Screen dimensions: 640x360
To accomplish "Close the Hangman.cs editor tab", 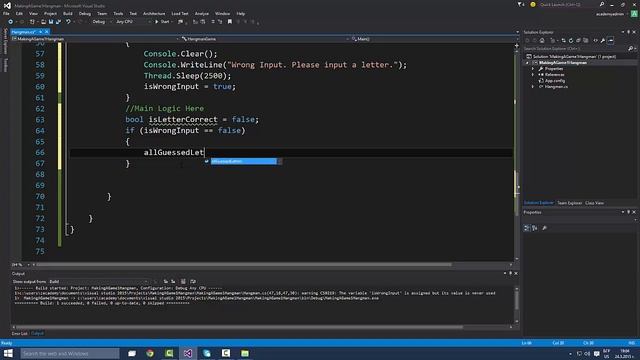I will tap(47, 32).
